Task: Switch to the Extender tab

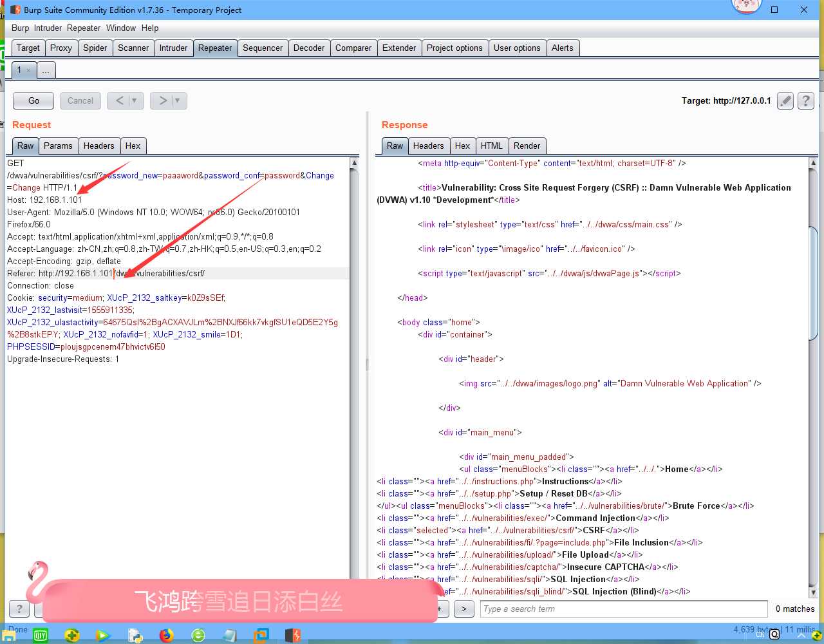Action: [399, 48]
